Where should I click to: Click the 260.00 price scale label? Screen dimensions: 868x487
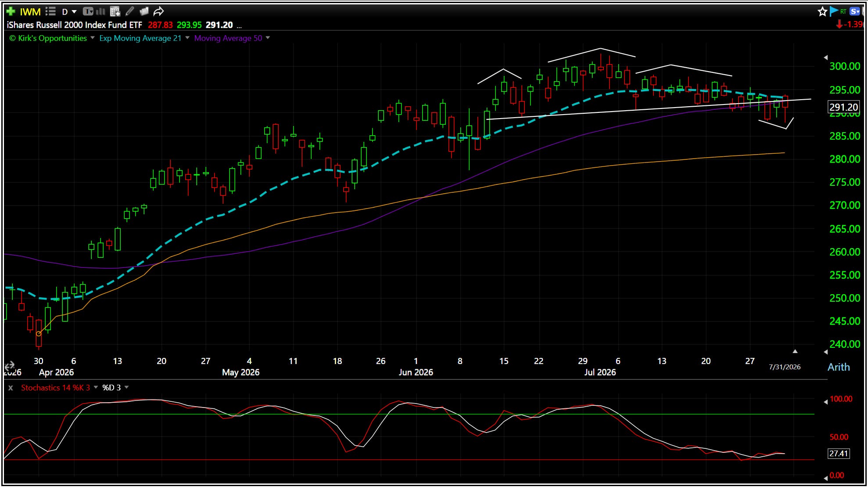845,252
